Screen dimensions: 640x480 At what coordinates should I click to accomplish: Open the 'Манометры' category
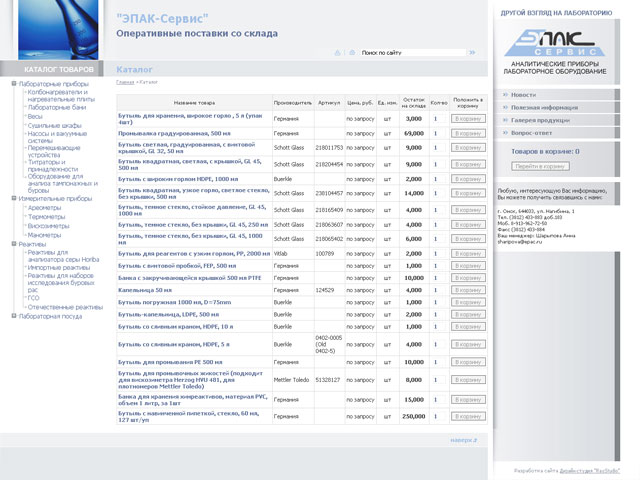click(x=44, y=235)
